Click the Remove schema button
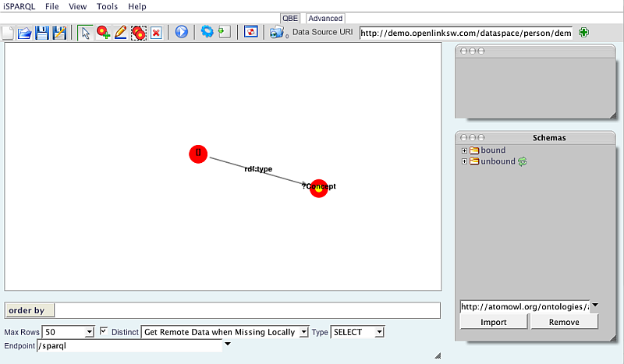The width and height of the screenshot is (624, 364). point(564,322)
